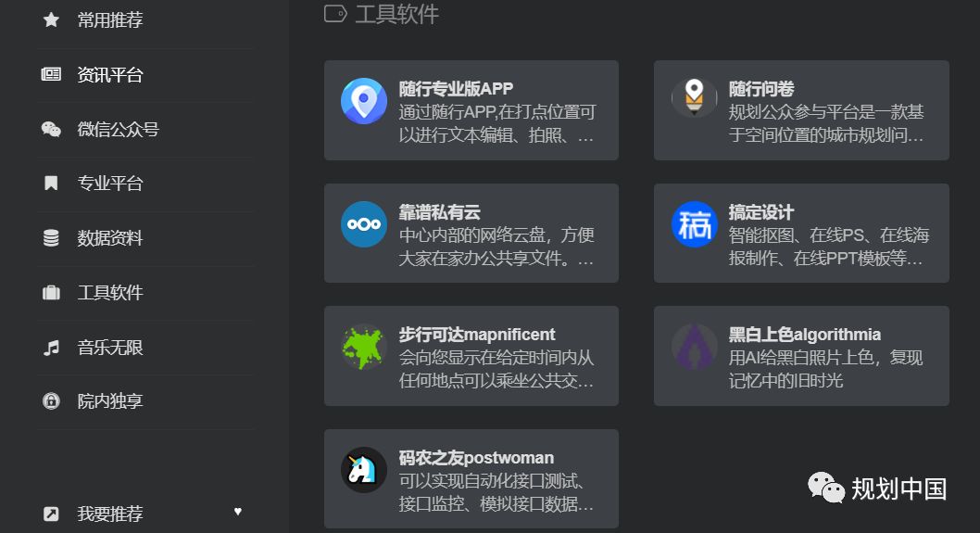Image resolution: width=980 pixels, height=533 pixels.
Task: Click description 可以实现自动化接口测试、
Action: [x=492, y=481]
